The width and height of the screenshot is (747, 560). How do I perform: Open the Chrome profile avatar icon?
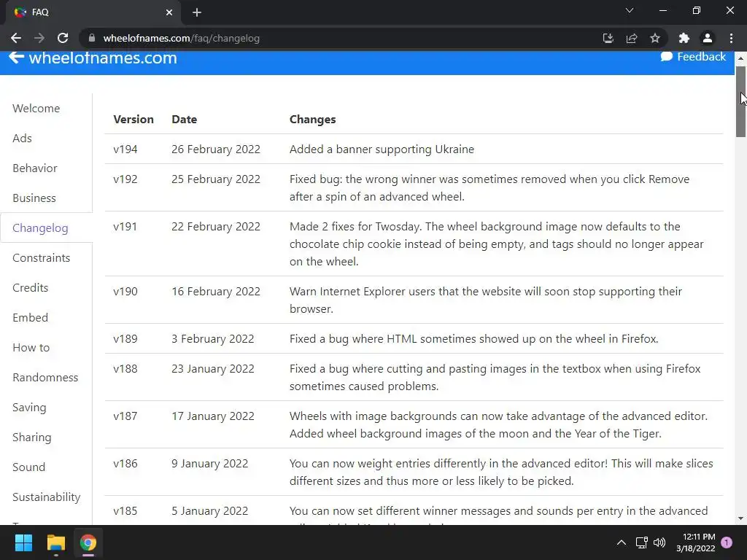(708, 38)
